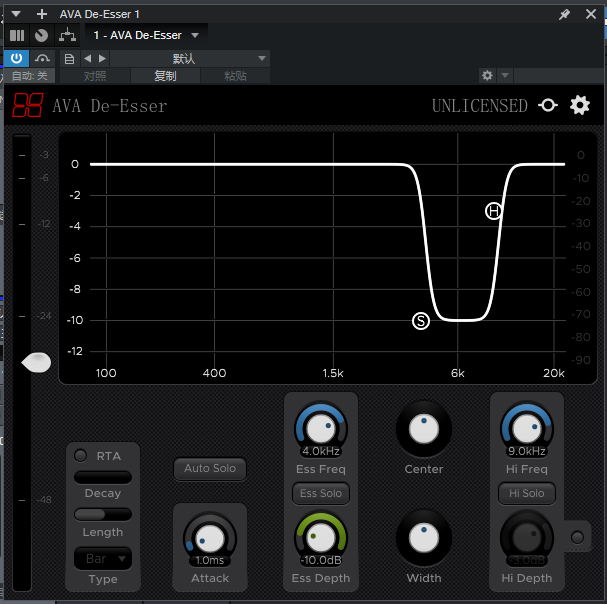Toggle the Hi Solo button
This screenshot has width=607, height=604.
(x=527, y=493)
